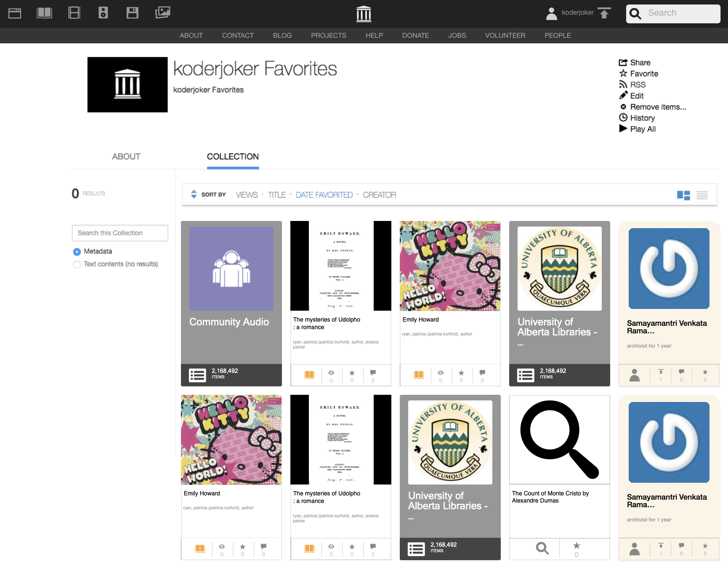The width and height of the screenshot is (728, 572).
Task: Click the koderjoker user avatar icon
Action: pyautogui.click(x=551, y=13)
